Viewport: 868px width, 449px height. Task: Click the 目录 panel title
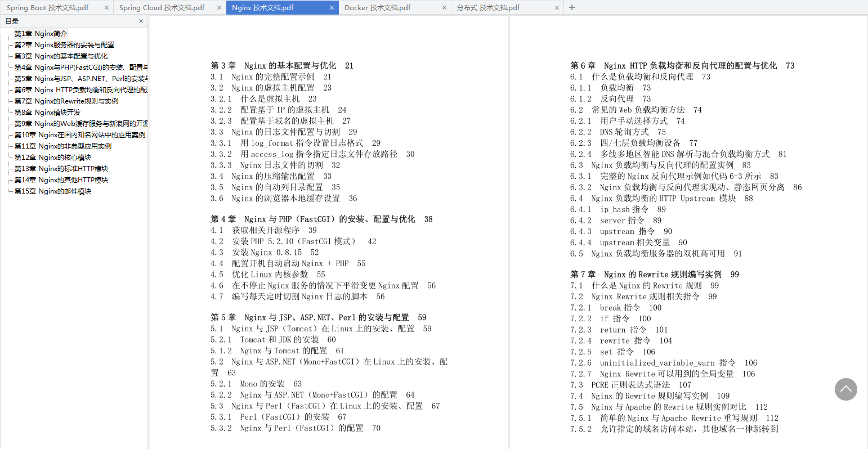pos(12,21)
